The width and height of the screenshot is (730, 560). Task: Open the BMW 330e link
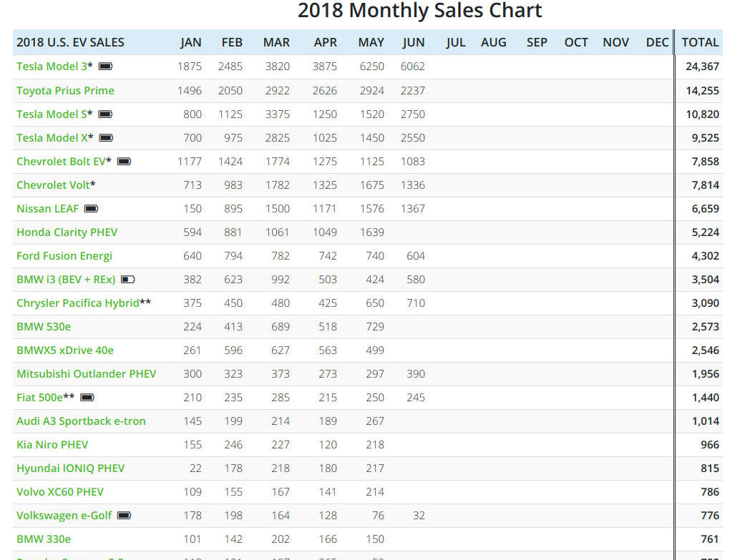[x=44, y=539]
